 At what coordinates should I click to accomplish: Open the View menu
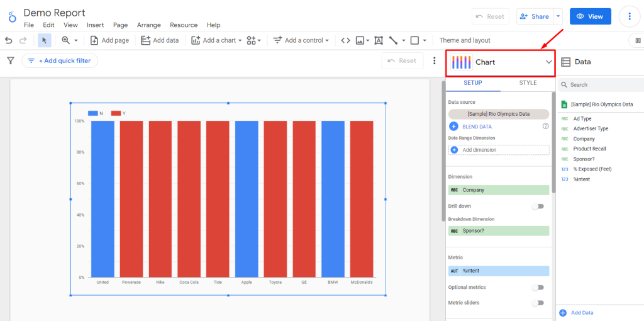pyautogui.click(x=70, y=25)
